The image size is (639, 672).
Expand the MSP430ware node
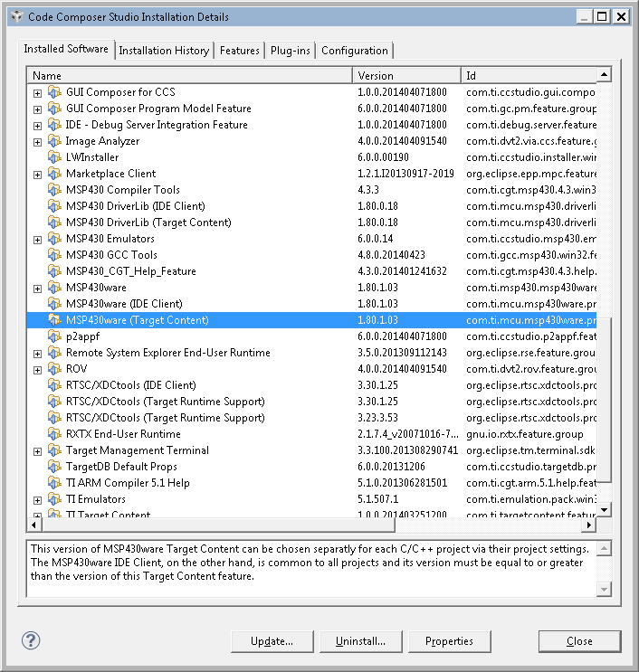(x=38, y=289)
